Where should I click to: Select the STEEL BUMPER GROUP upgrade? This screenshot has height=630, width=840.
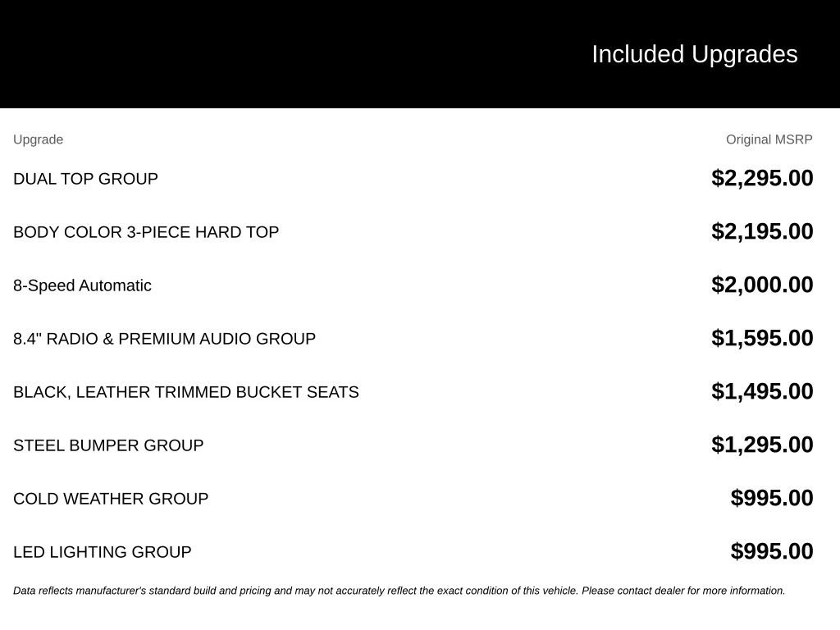tap(108, 445)
